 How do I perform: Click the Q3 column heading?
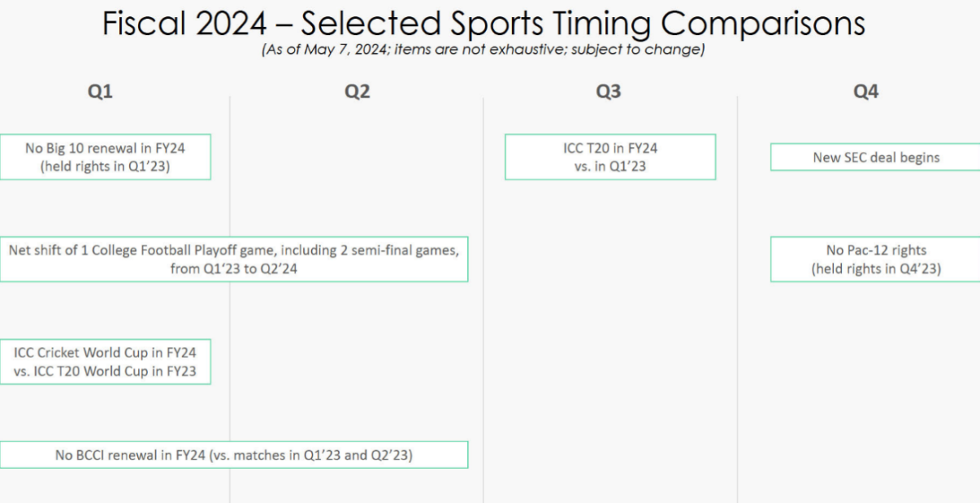pyautogui.click(x=608, y=92)
